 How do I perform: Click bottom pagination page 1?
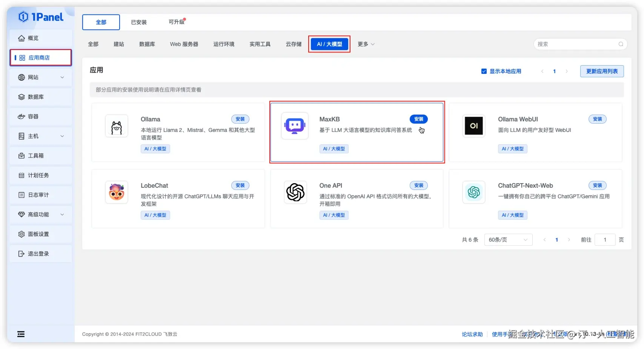557,240
